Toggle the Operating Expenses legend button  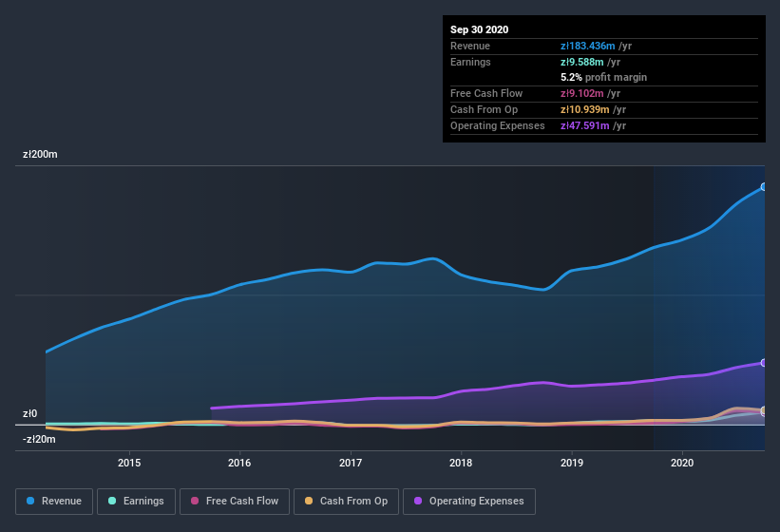[x=469, y=502]
